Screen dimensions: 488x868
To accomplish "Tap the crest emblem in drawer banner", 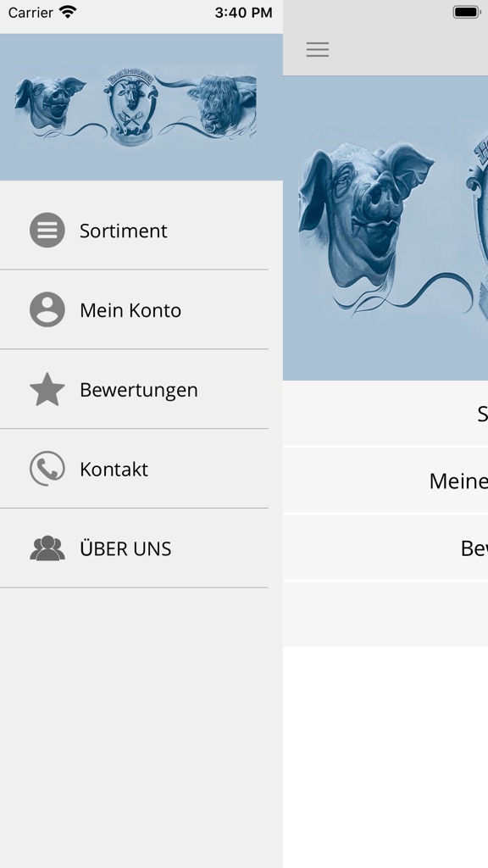I will pyautogui.click(x=131, y=108).
